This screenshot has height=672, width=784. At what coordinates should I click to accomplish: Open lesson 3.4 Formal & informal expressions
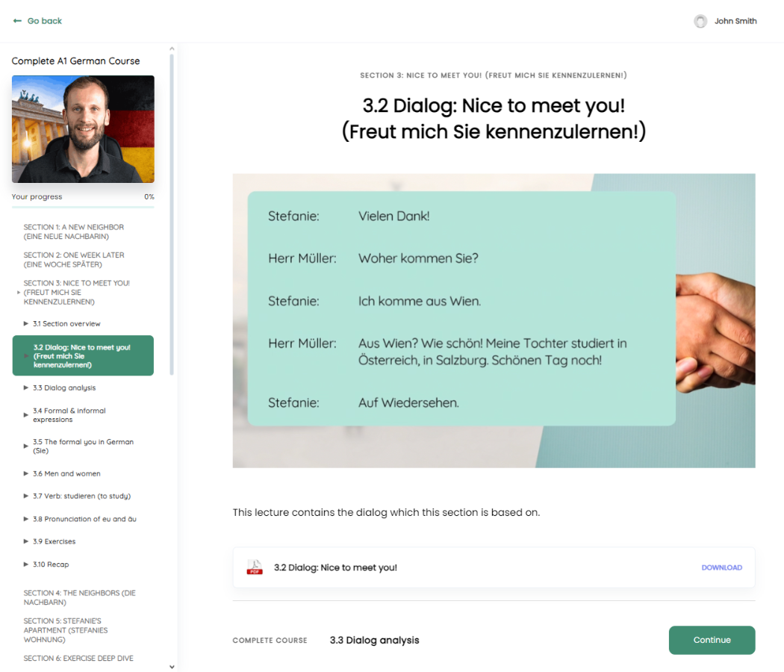pos(69,415)
